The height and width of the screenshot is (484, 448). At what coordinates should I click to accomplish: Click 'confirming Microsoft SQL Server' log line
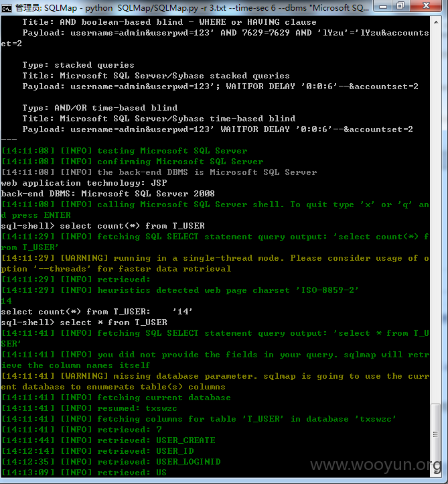coord(133,162)
